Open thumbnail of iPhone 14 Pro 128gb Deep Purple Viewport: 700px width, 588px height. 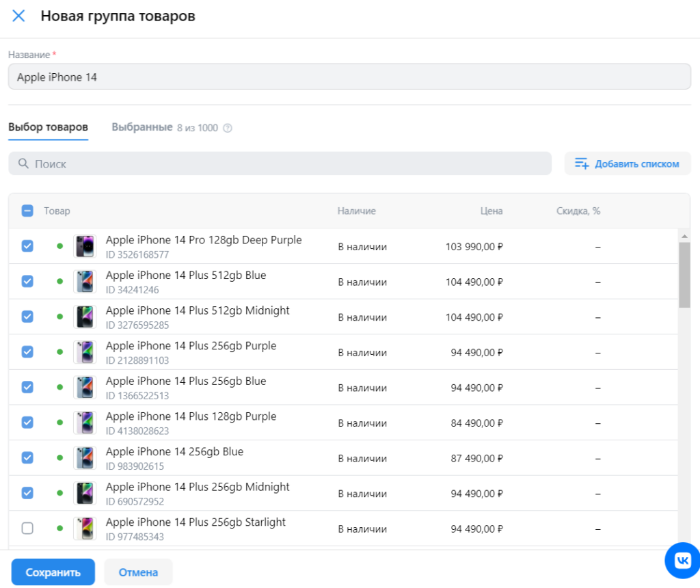pos(85,246)
